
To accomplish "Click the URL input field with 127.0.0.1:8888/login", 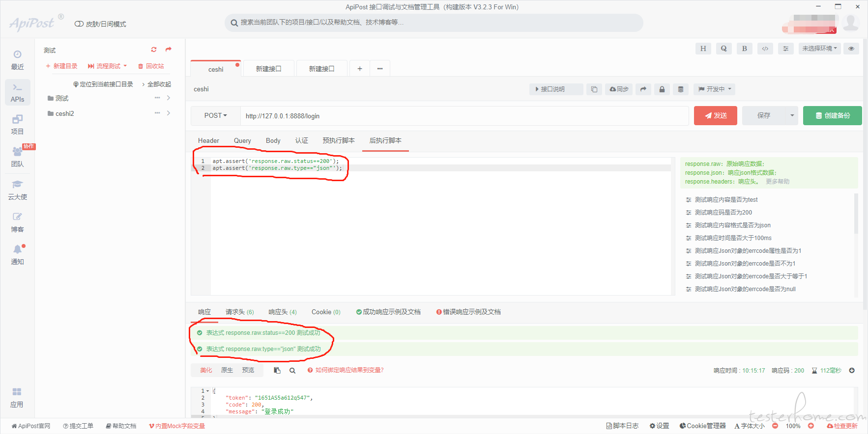I will (x=464, y=116).
